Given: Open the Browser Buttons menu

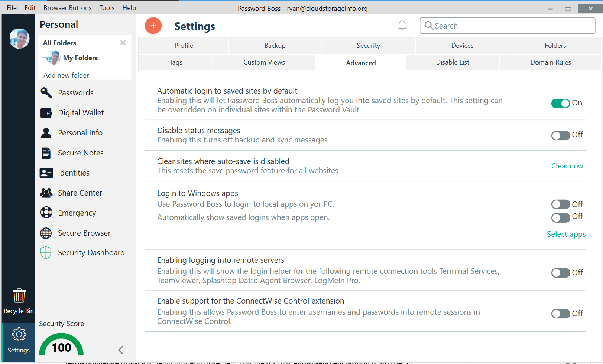Looking at the screenshot, I should click(x=68, y=8).
